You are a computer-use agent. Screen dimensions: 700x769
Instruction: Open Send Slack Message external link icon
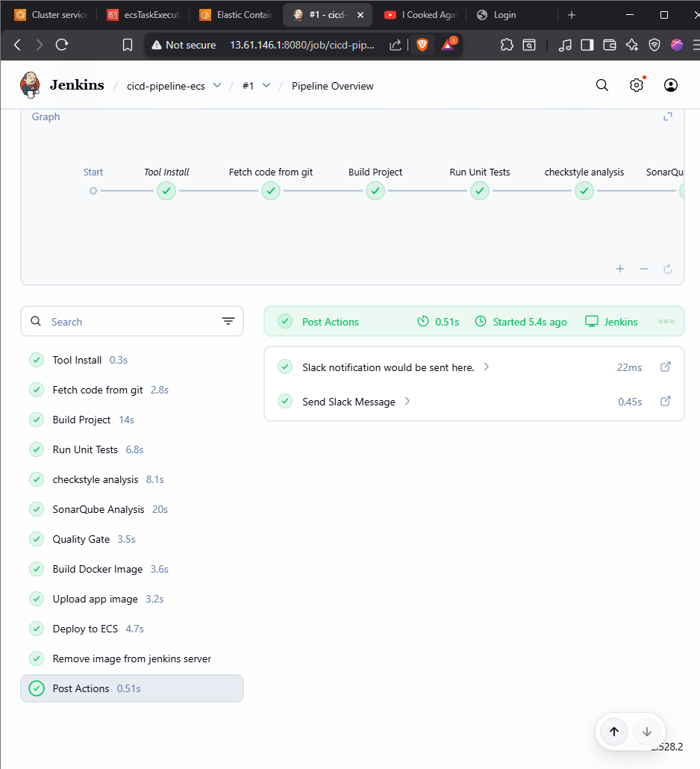click(x=665, y=401)
